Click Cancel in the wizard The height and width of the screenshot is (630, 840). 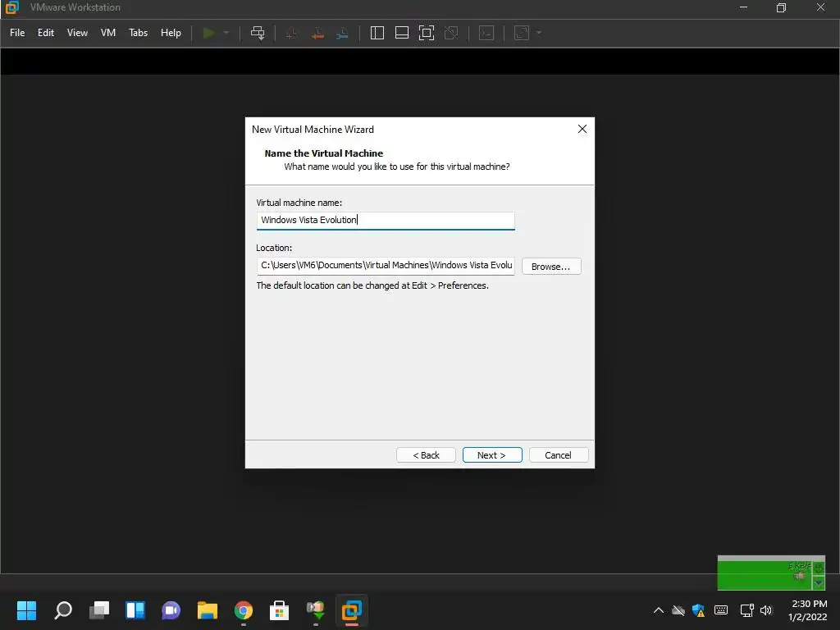(x=558, y=454)
